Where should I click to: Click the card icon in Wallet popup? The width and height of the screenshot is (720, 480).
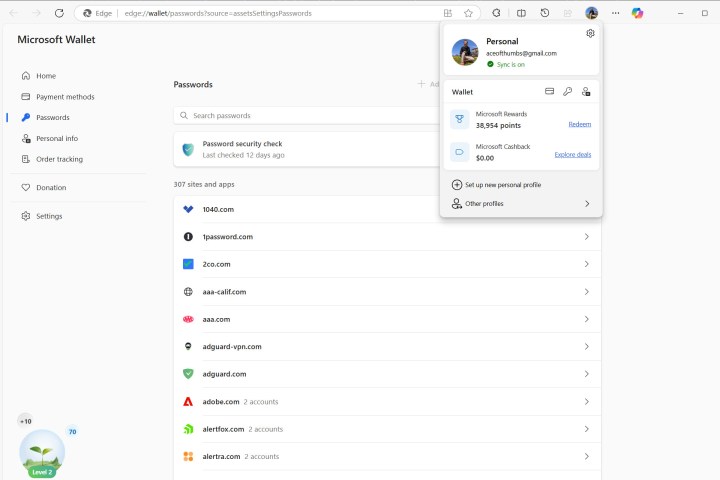[549, 91]
